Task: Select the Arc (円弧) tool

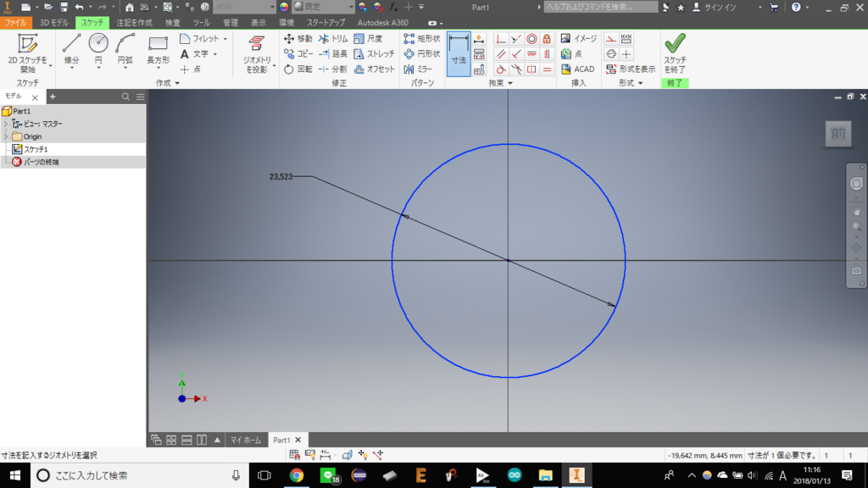Action: (x=125, y=51)
